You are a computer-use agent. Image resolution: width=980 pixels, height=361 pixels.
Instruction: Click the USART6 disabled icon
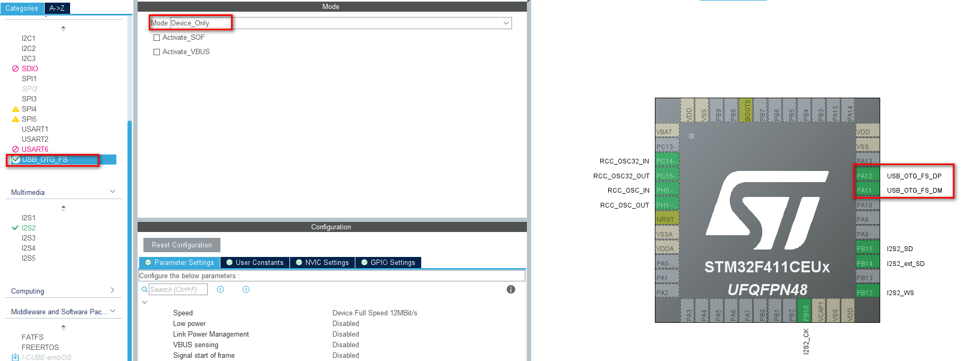[x=15, y=149]
